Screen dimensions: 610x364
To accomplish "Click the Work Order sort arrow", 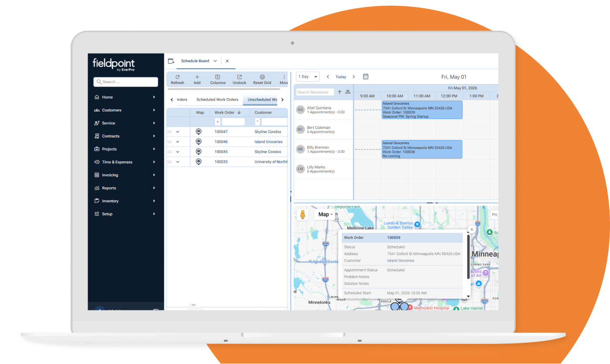I will pyautogui.click(x=239, y=112).
